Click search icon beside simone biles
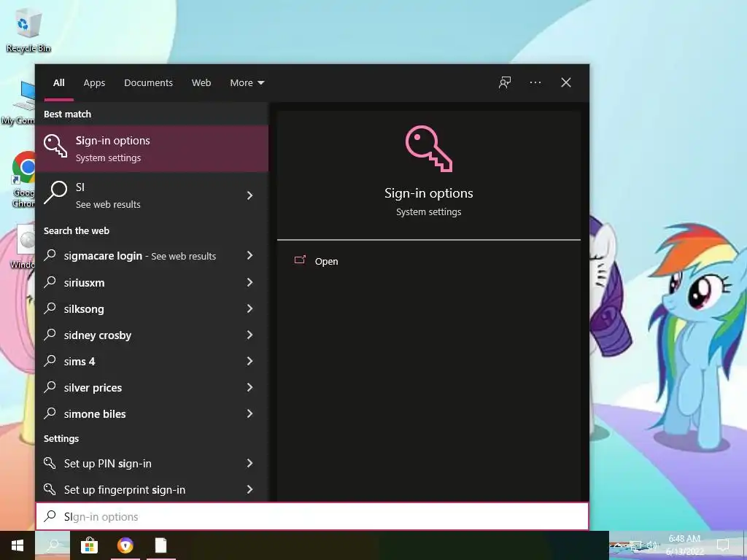 [50, 413]
